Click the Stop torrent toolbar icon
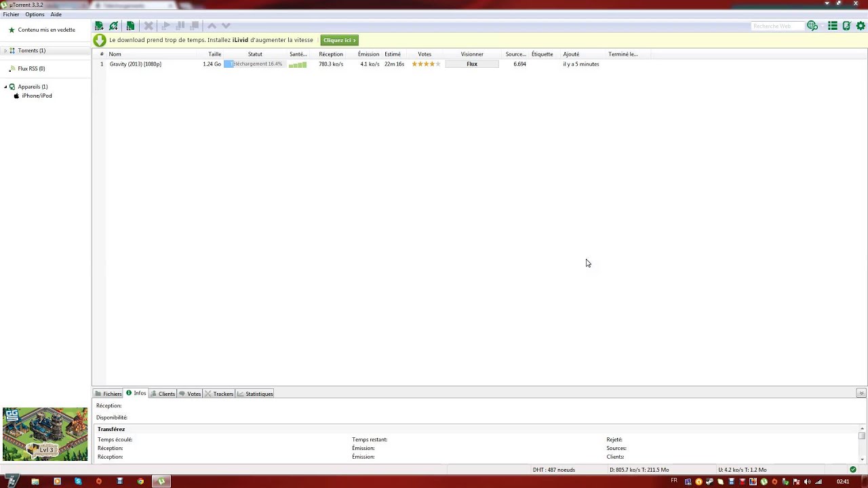This screenshot has width=868, height=488. (x=195, y=26)
